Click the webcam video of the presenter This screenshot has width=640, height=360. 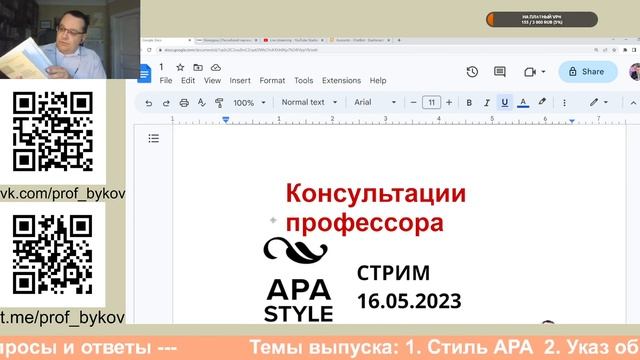(70, 39)
